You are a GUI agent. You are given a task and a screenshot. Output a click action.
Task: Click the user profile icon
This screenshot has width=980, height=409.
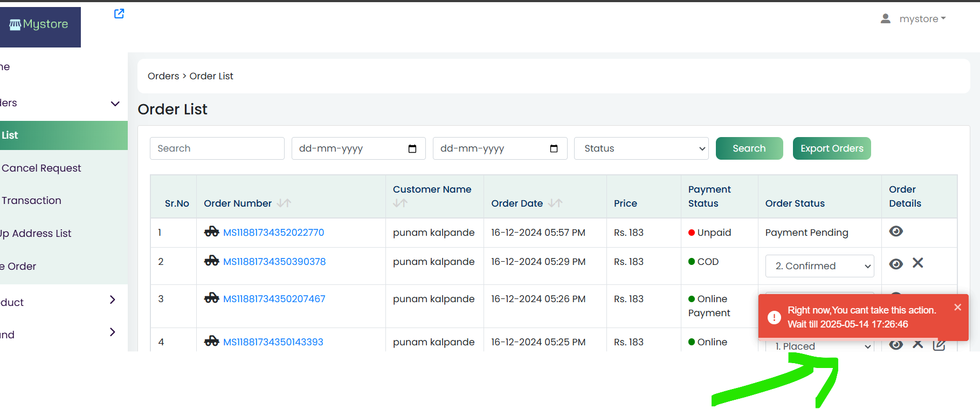click(885, 19)
